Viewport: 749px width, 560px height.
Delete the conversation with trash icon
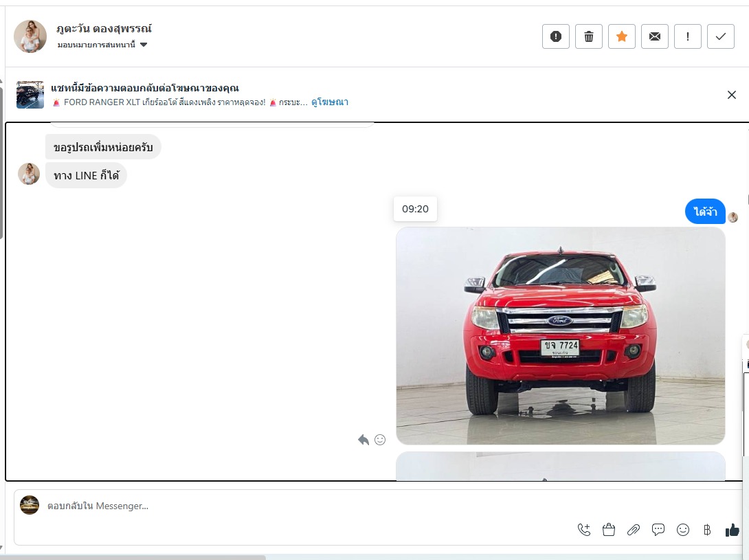(x=588, y=36)
